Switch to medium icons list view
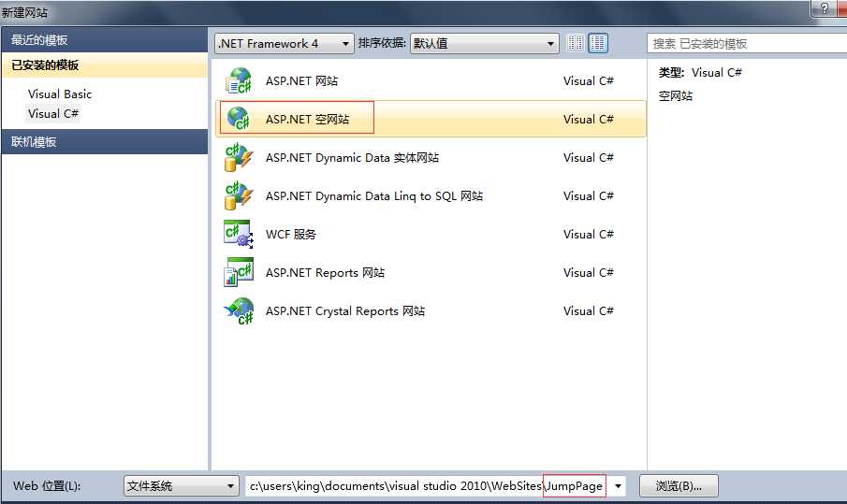 598,43
